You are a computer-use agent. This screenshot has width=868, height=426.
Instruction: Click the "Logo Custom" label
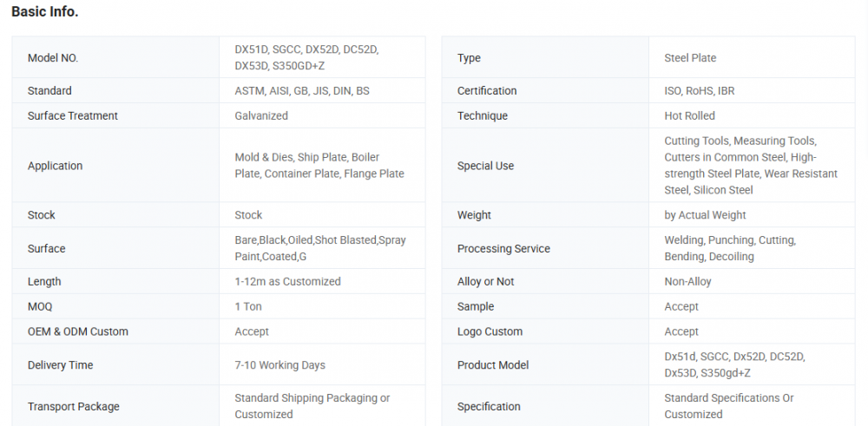490,331
